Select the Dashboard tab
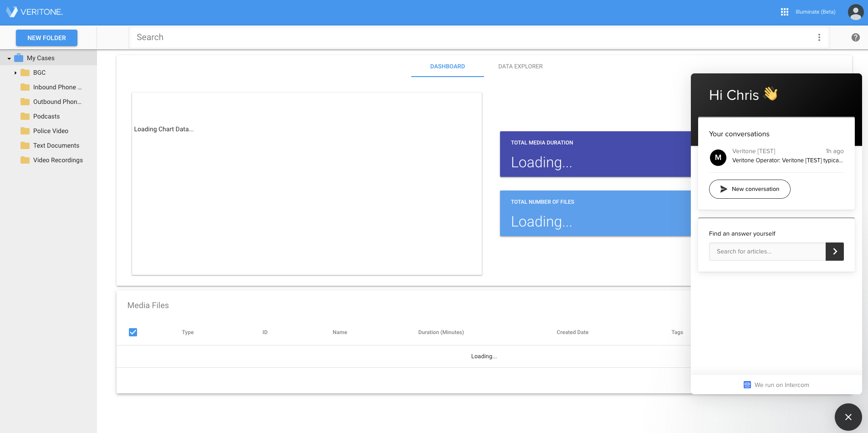 447,66
